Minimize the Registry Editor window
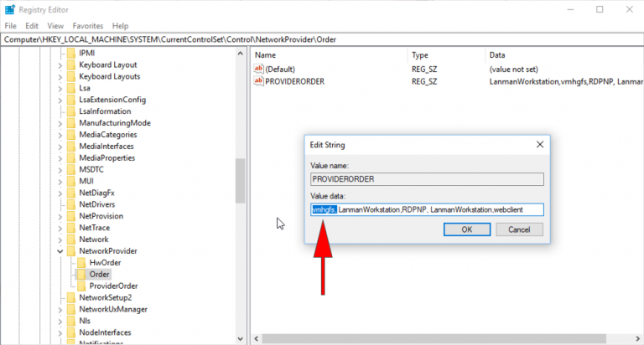 [570, 9]
